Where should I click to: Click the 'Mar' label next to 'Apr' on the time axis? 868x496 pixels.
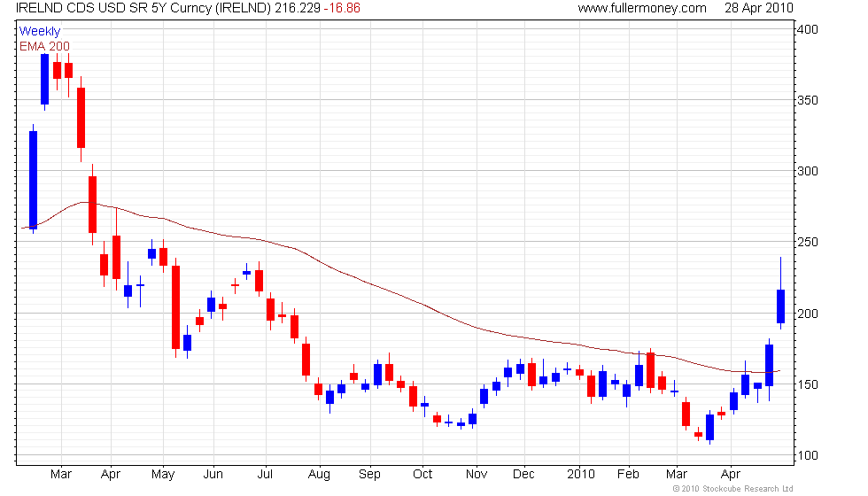point(61,475)
